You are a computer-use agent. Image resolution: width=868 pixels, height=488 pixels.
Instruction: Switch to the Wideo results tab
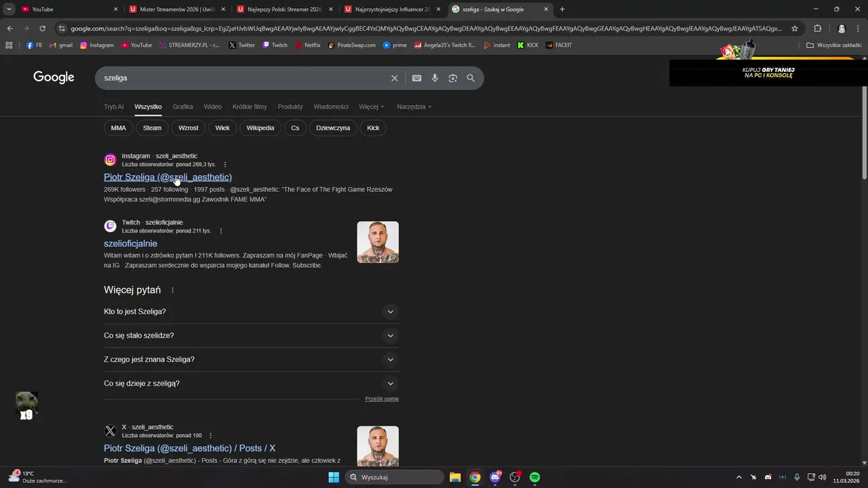pos(212,106)
